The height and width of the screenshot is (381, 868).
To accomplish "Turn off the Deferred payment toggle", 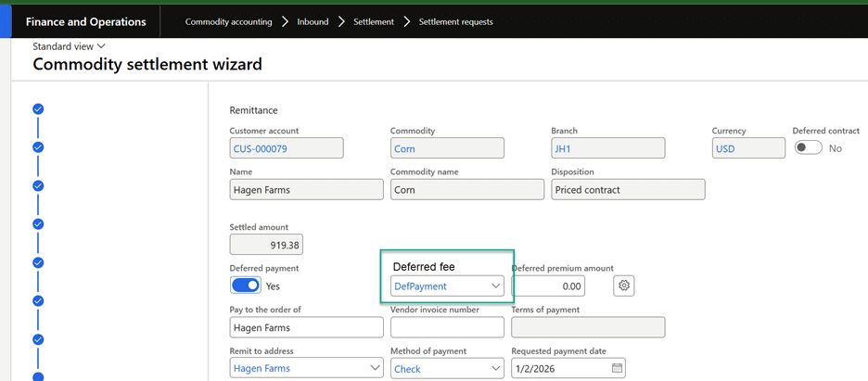I will [246, 286].
